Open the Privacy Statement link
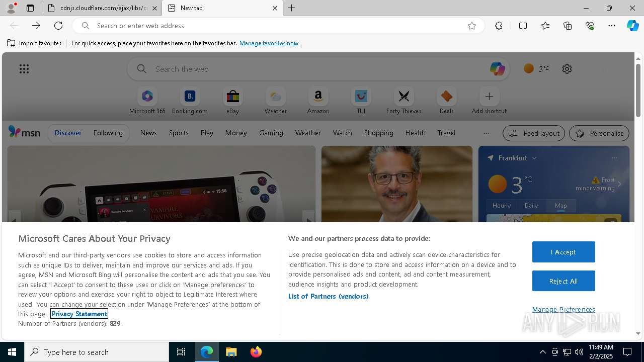The image size is (644, 362). tap(79, 314)
